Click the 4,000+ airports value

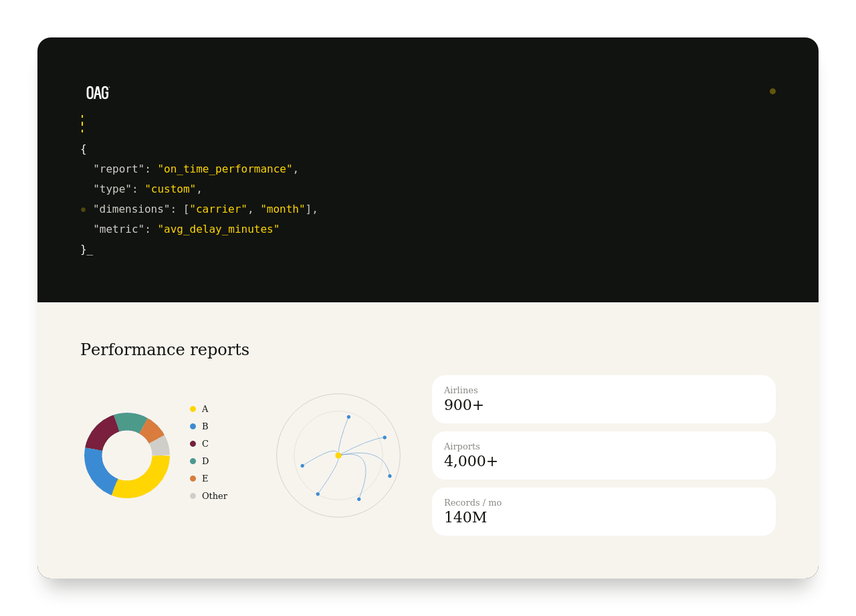point(471,461)
